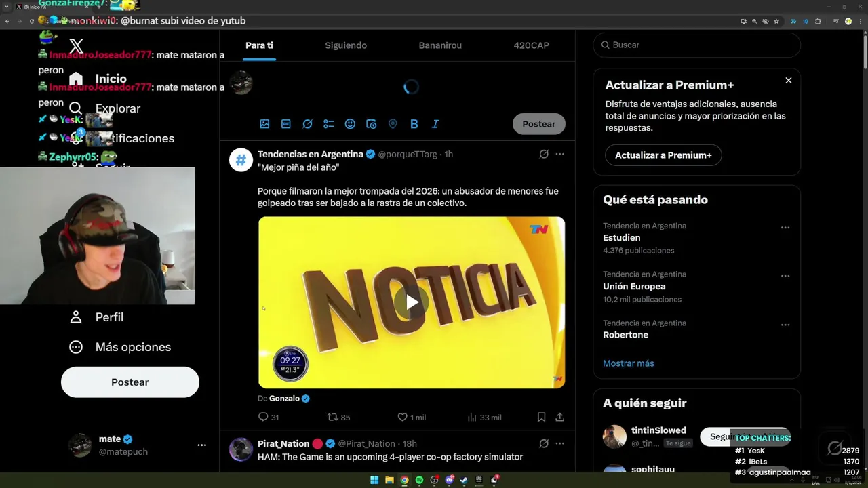868x488 pixels.
Task: Click the @porqueTTarg handle
Action: (408, 155)
